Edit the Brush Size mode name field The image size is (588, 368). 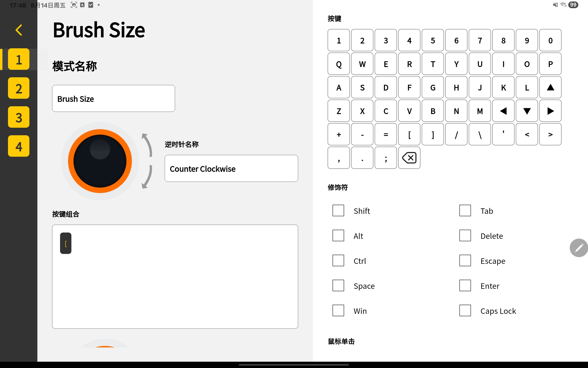click(114, 99)
